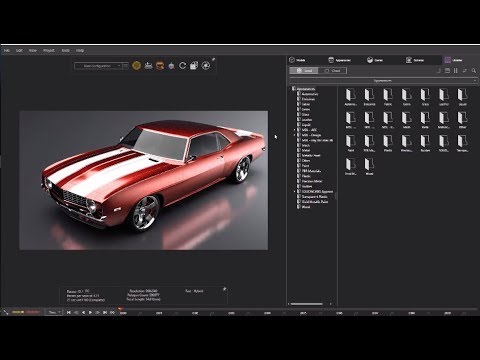Switch to the Appearances tab
The width and height of the screenshot is (480, 360).
(x=339, y=60)
